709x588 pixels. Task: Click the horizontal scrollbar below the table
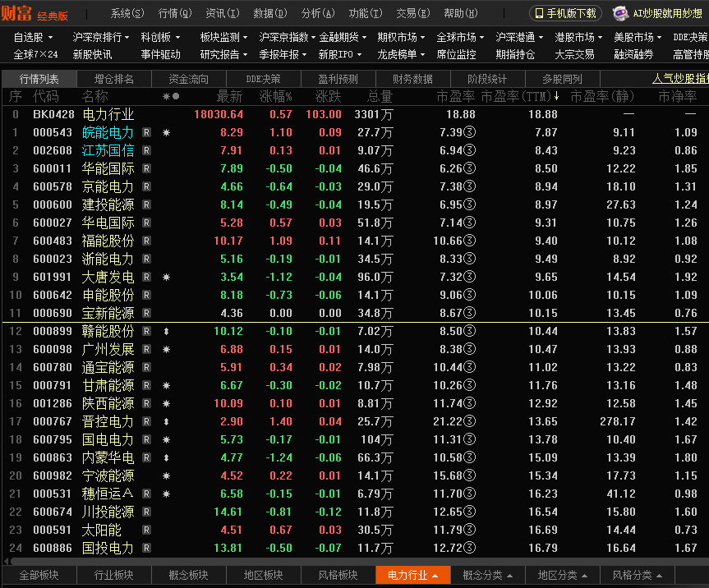(x=360, y=562)
